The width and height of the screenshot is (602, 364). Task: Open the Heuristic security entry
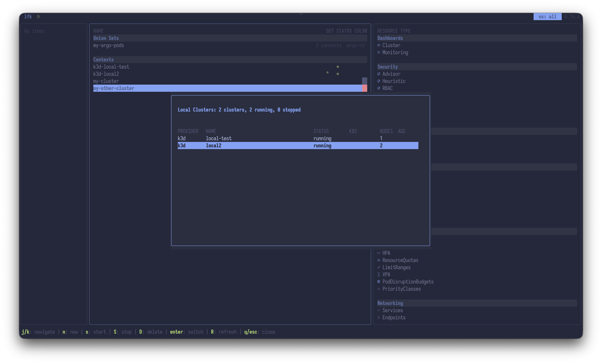(x=394, y=81)
